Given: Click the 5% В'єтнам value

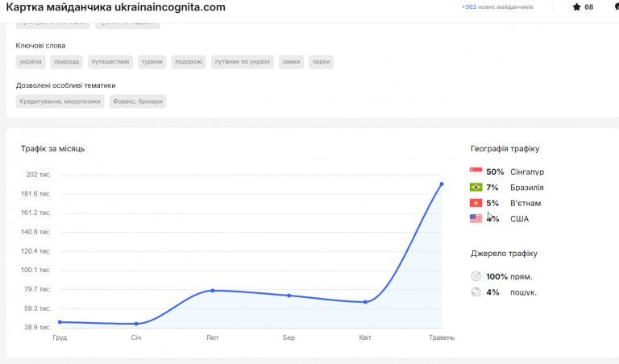Looking at the screenshot, I should pos(513,203).
